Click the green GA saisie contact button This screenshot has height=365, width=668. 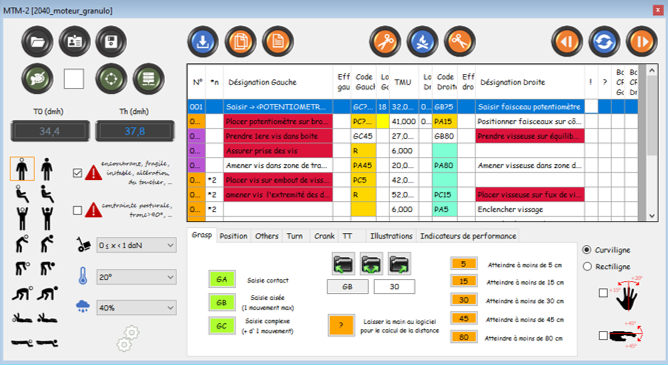[222, 279]
